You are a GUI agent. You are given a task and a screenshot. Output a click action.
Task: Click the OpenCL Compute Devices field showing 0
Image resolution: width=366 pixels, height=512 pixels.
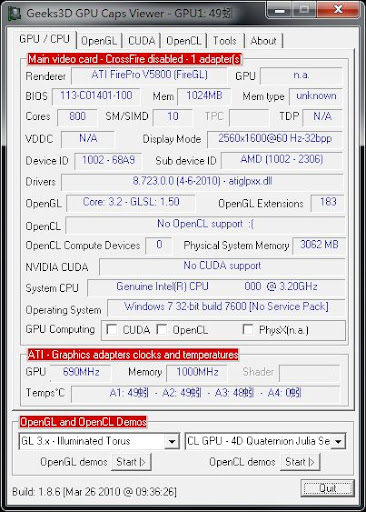point(159,245)
